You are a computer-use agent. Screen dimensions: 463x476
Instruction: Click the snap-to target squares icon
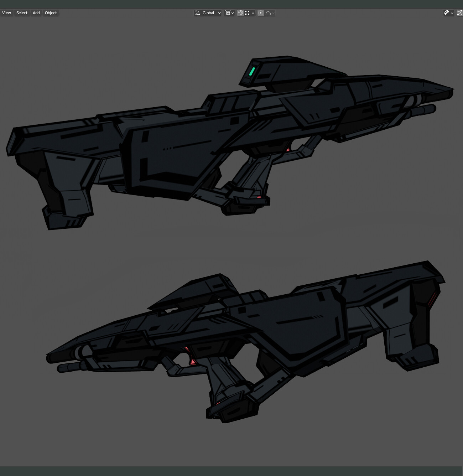point(246,13)
